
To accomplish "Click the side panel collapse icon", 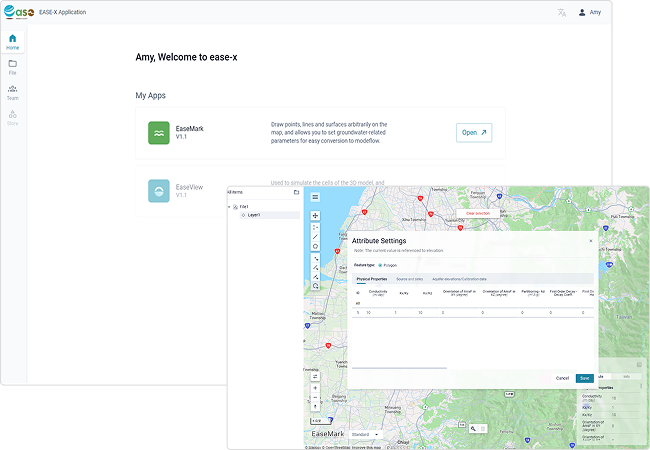I will coord(639,365).
